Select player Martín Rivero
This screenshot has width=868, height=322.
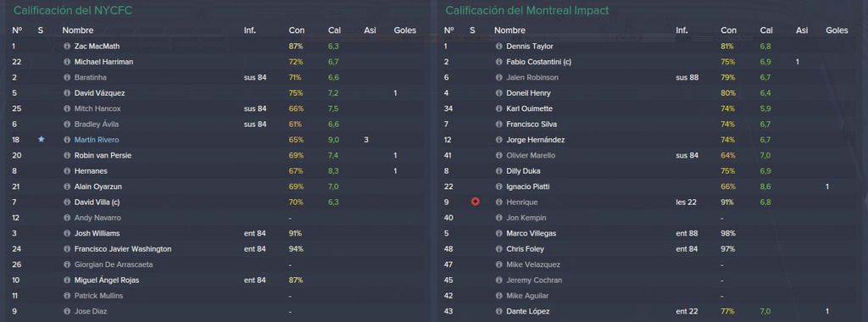click(x=97, y=140)
